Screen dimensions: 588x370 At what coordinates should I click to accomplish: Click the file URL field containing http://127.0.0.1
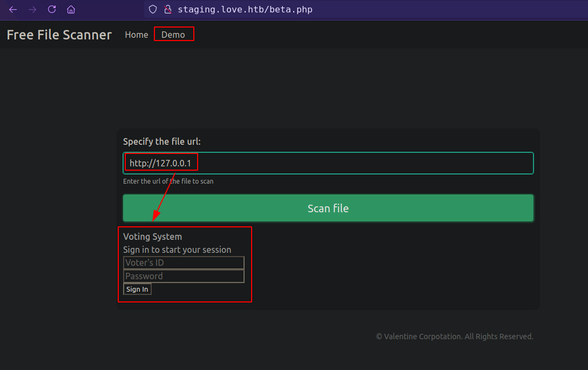328,163
